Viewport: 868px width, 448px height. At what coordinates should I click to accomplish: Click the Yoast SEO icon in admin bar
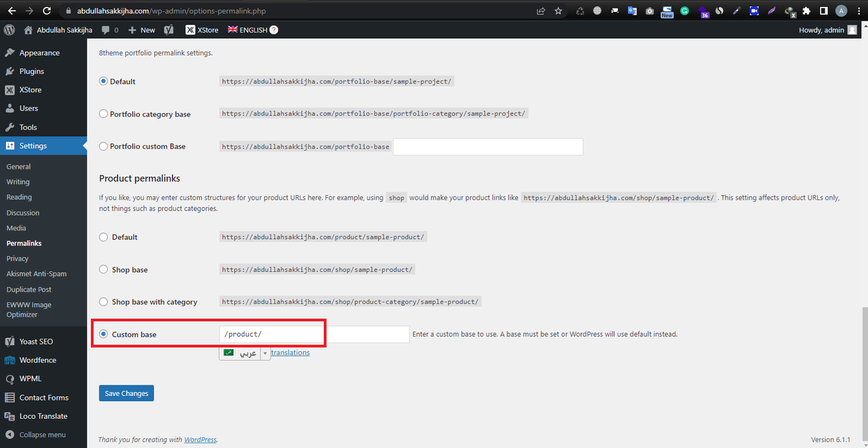[170, 30]
